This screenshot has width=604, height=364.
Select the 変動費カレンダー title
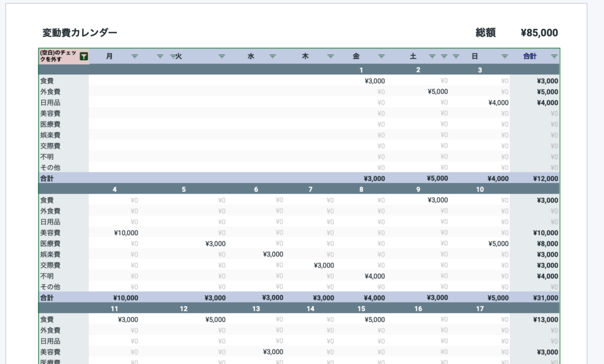pos(80,33)
